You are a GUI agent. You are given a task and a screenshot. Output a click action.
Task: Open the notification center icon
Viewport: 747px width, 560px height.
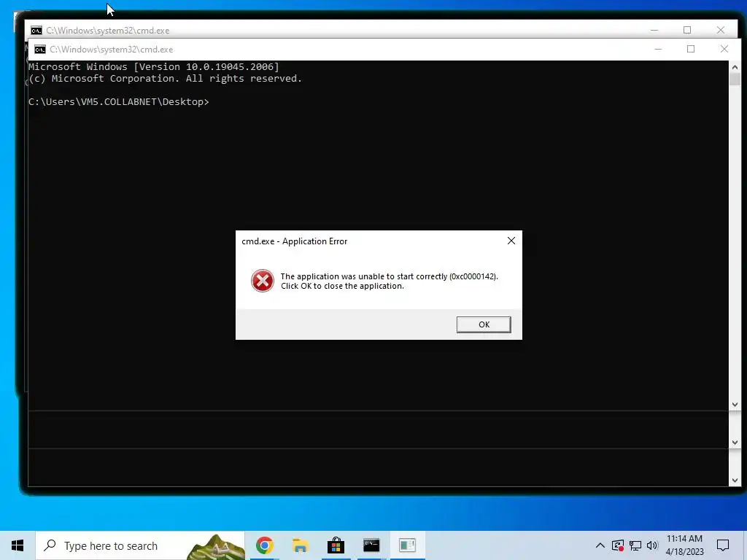coord(723,545)
